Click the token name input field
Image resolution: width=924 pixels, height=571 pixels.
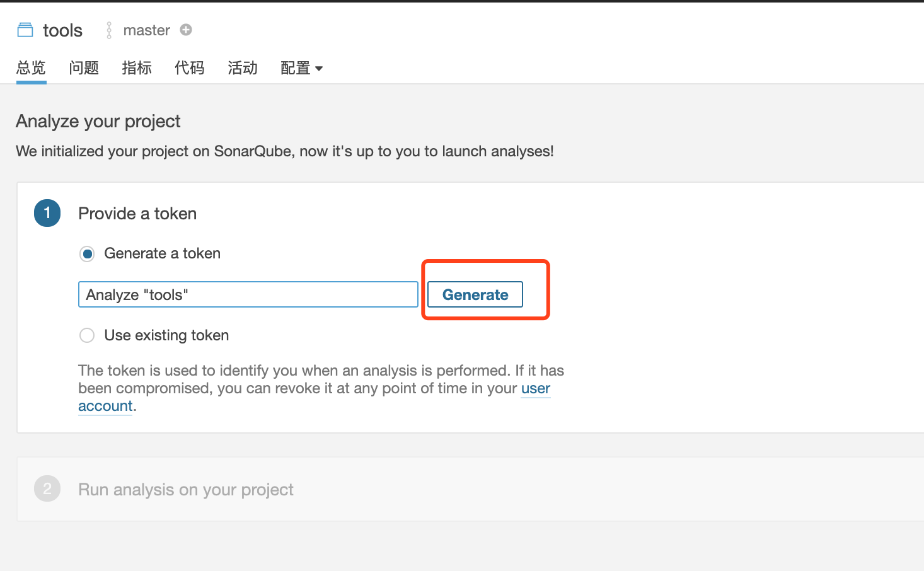(x=248, y=294)
